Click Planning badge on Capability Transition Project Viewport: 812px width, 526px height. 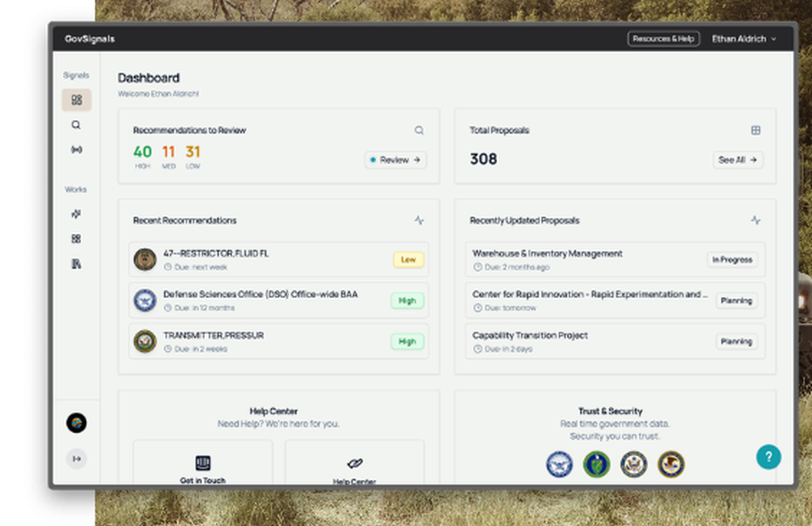[x=736, y=342]
